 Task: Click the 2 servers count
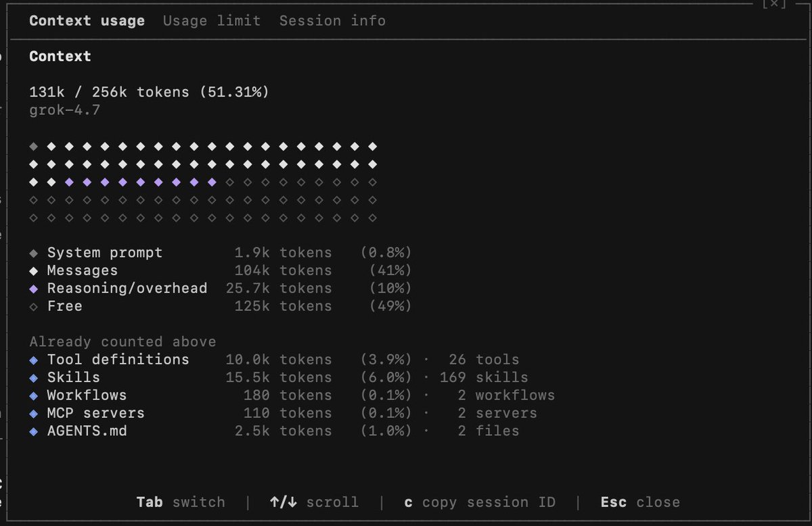[497, 412]
